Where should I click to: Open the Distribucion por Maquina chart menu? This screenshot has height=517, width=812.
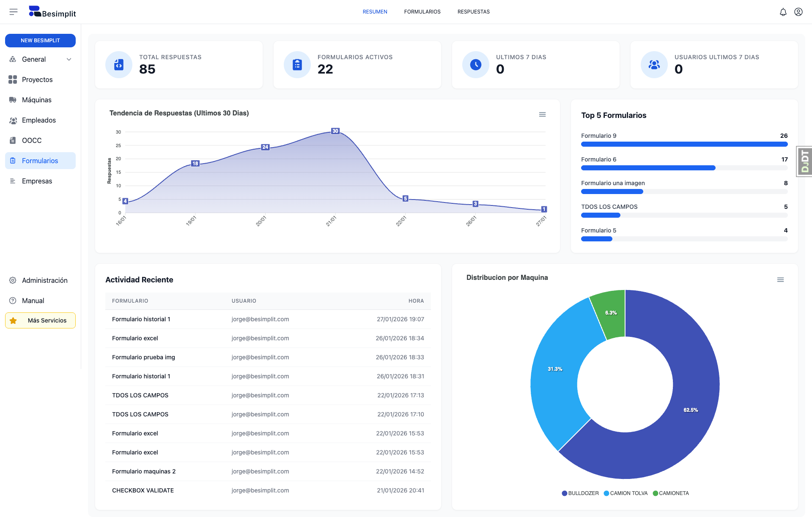780,279
